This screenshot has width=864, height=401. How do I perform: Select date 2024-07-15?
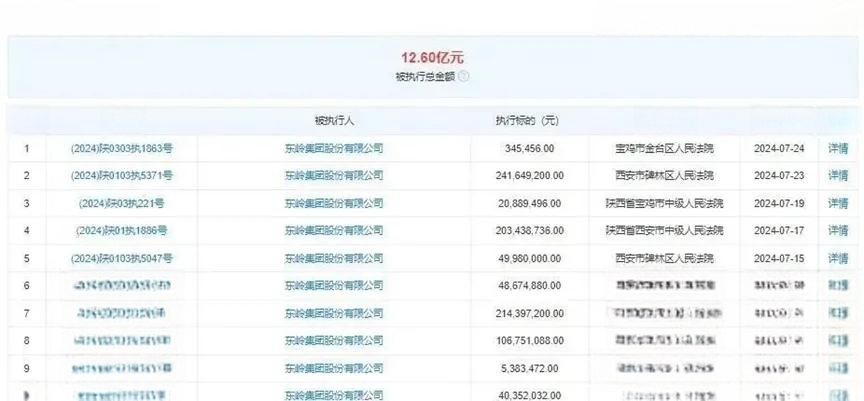(779, 258)
